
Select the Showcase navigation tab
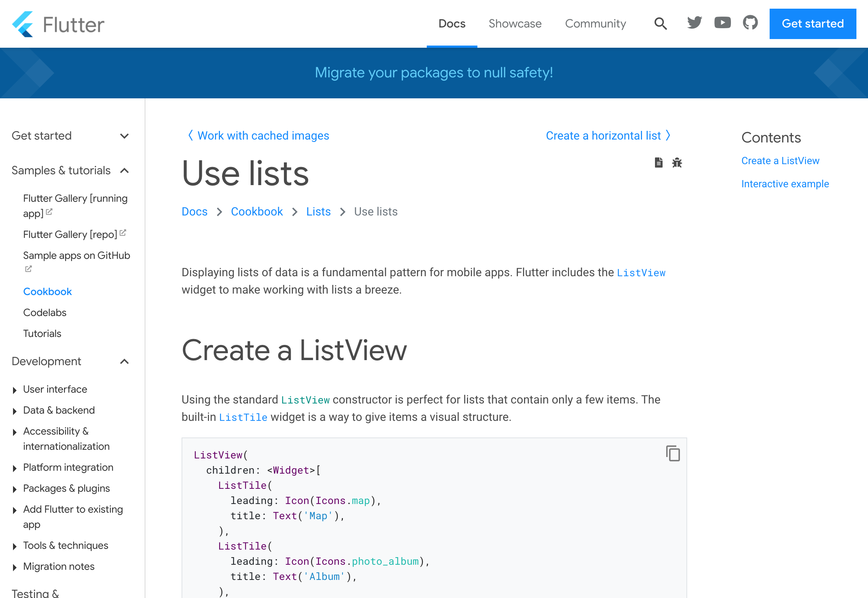click(515, 24)
